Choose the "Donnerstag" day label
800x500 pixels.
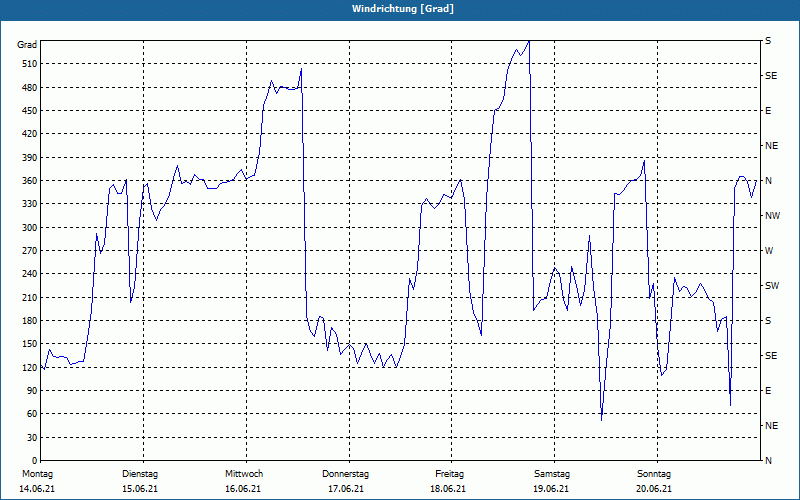click(x=345, y=474)
